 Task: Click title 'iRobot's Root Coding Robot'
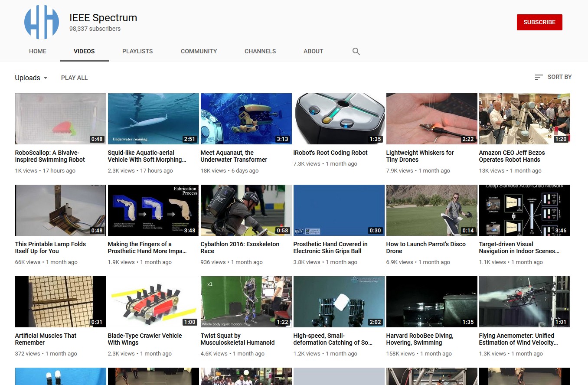click(x=330, y=153)
